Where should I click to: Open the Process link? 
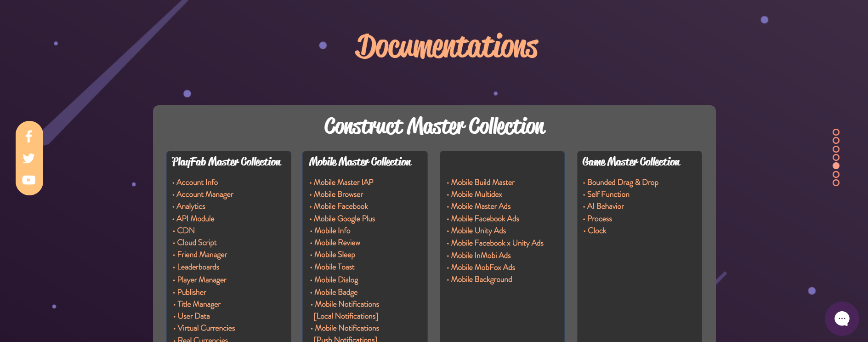pos(599,219)
